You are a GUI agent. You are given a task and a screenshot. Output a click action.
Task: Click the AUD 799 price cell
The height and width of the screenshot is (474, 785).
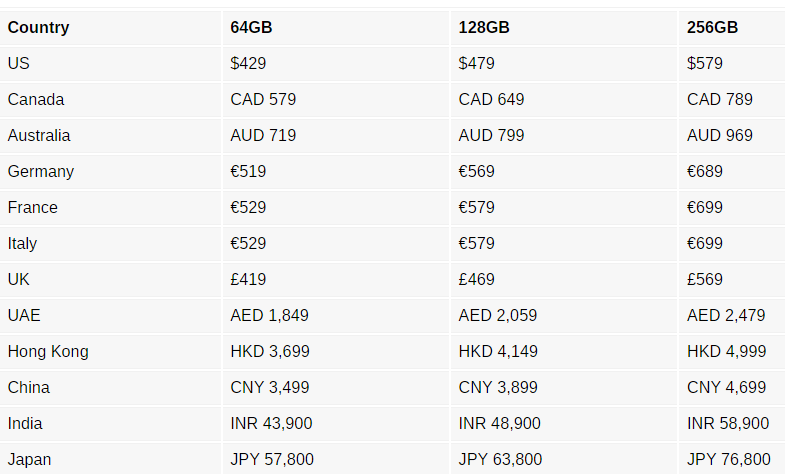click(x=491, y=136)
